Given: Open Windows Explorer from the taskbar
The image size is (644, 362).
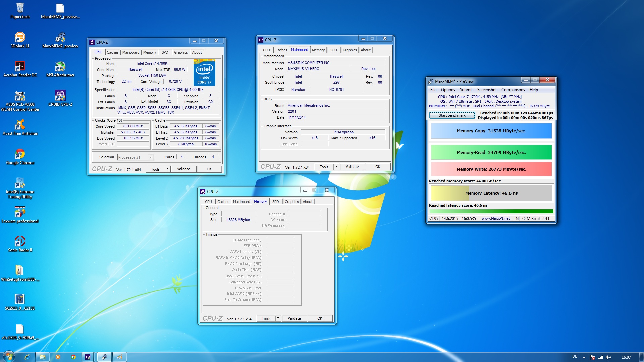Looking at the screenshot, I should pos(43,357).
